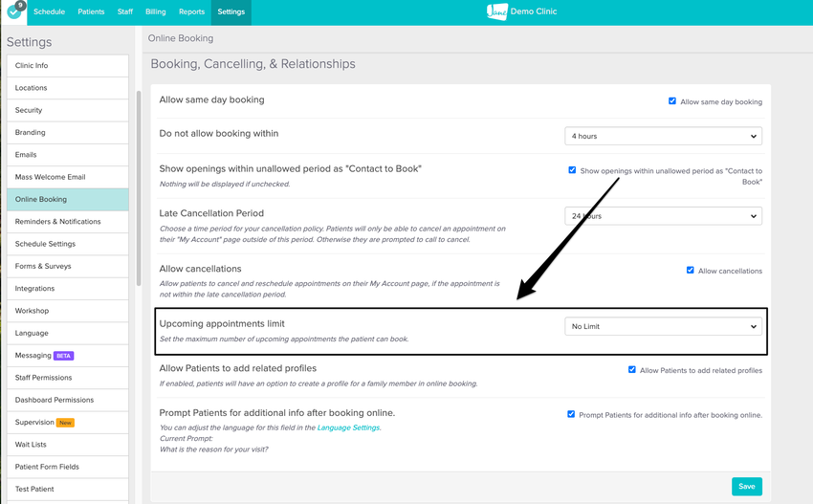Select the Settings tab
The image size is (813, 504).
coord(231,11)
